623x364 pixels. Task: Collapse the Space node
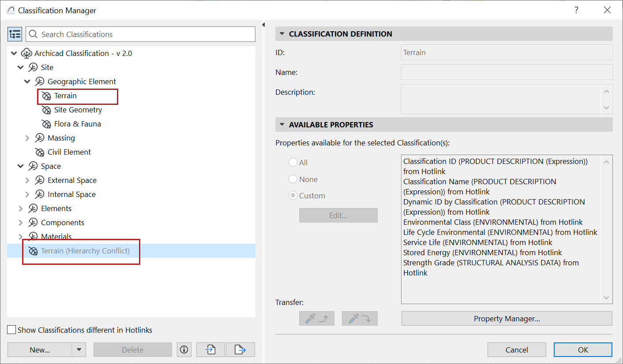pos(20,166)
